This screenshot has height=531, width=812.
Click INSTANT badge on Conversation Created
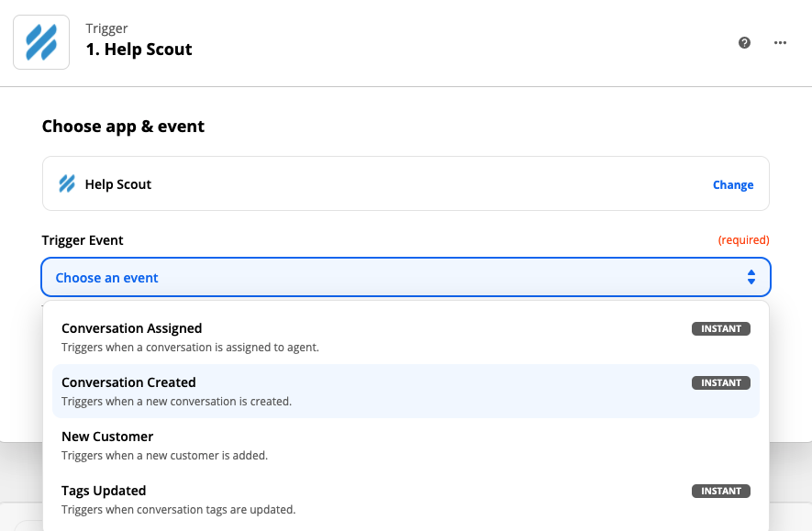(721, 383)
